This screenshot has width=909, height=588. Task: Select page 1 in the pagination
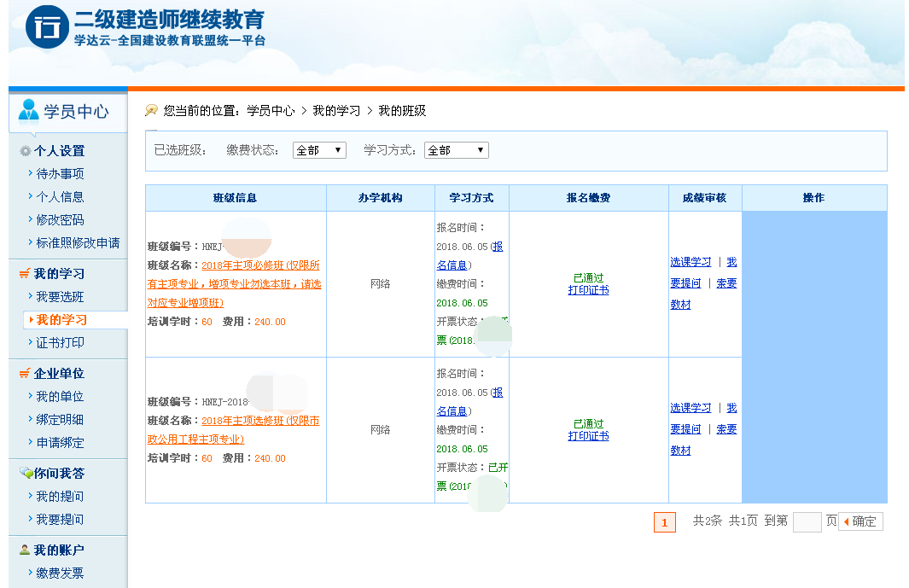664,522
